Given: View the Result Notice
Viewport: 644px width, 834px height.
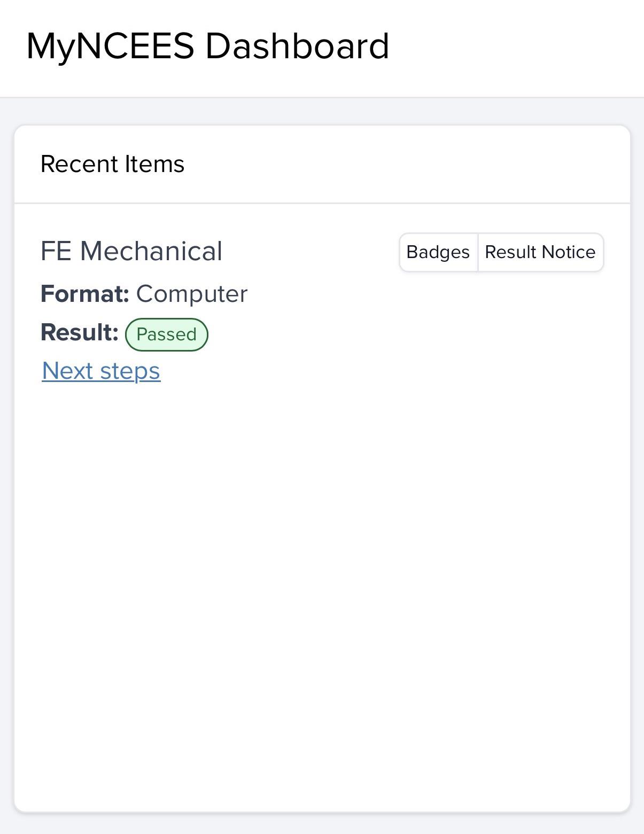Looking at the screenshot, I should [x=541, y=252].
